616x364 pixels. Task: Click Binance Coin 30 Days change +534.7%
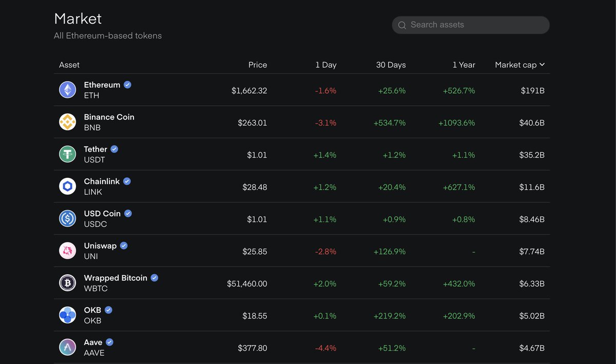pos(390,123)
